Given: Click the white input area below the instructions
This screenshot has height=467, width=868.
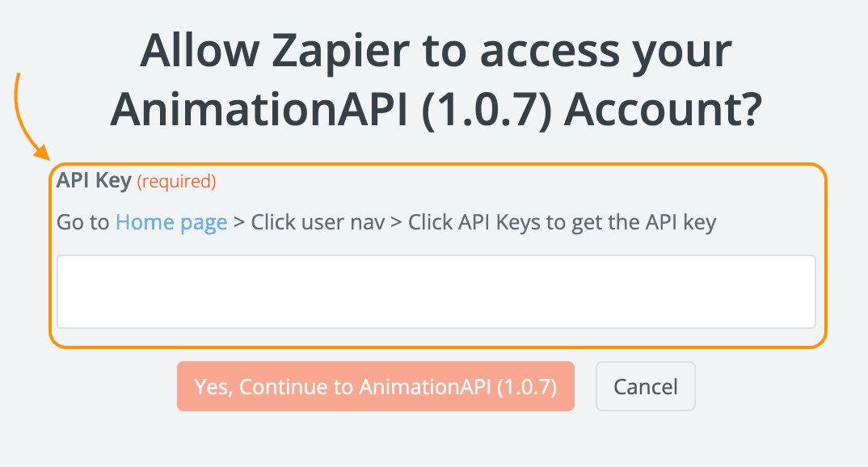Looking at the screenshot, I should [436, 292].
